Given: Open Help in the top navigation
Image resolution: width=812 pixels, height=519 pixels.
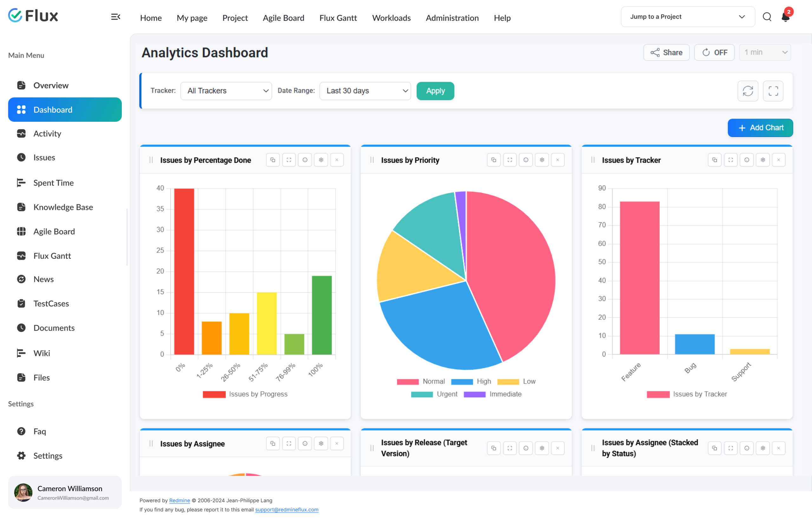Looking at the screenshot, I should click(x=502, y=18).
